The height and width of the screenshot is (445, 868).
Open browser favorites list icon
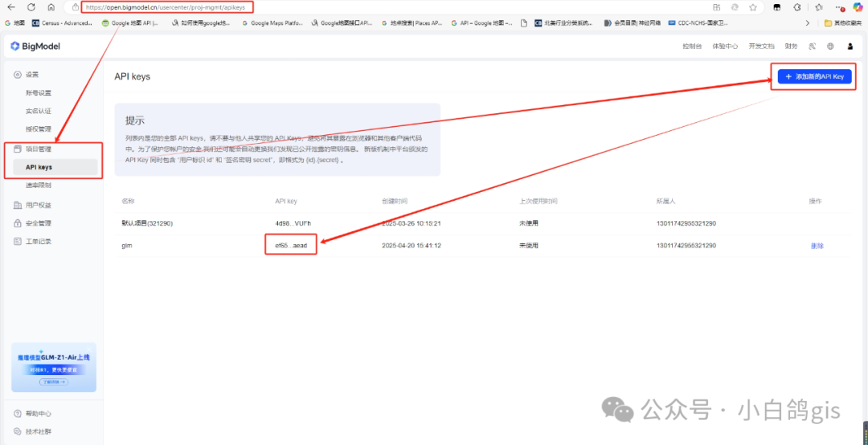coord(819,7)
